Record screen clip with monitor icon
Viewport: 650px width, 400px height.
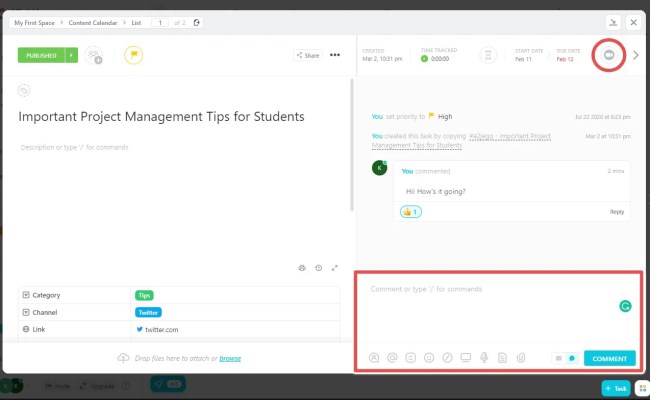pos(466,357)
